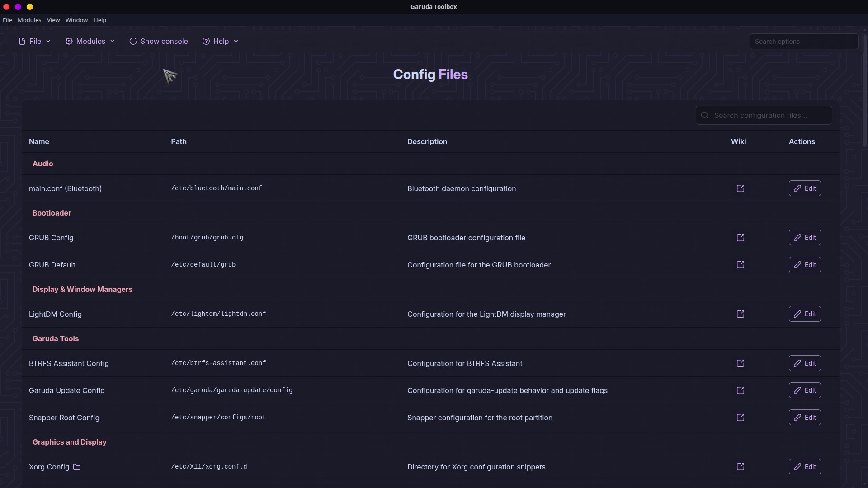Open wiki link for Xorg Config
This screenshot has width=868, height=488.
[741, 467]
